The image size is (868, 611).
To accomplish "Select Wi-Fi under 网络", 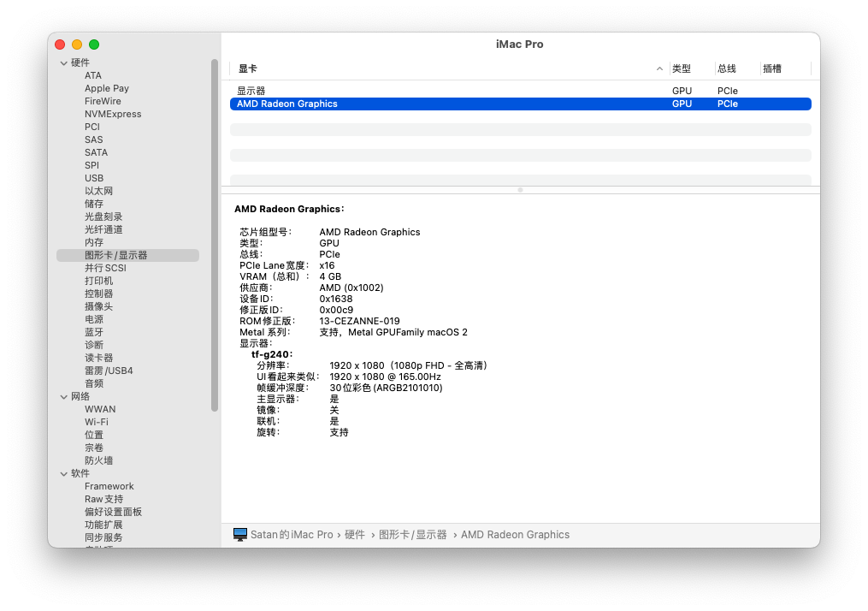I will (x=96, y=421).
